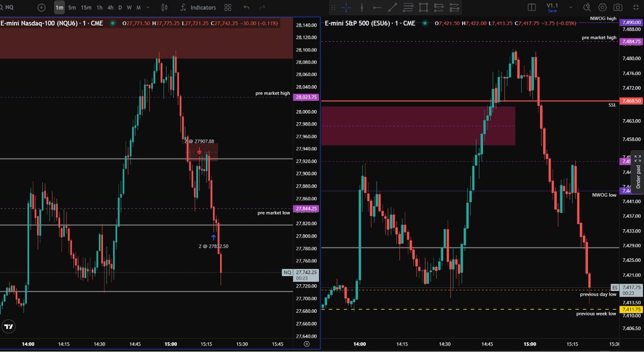
Task: Click the yellow 7,411.75 price label
Action: pos(631,310)
